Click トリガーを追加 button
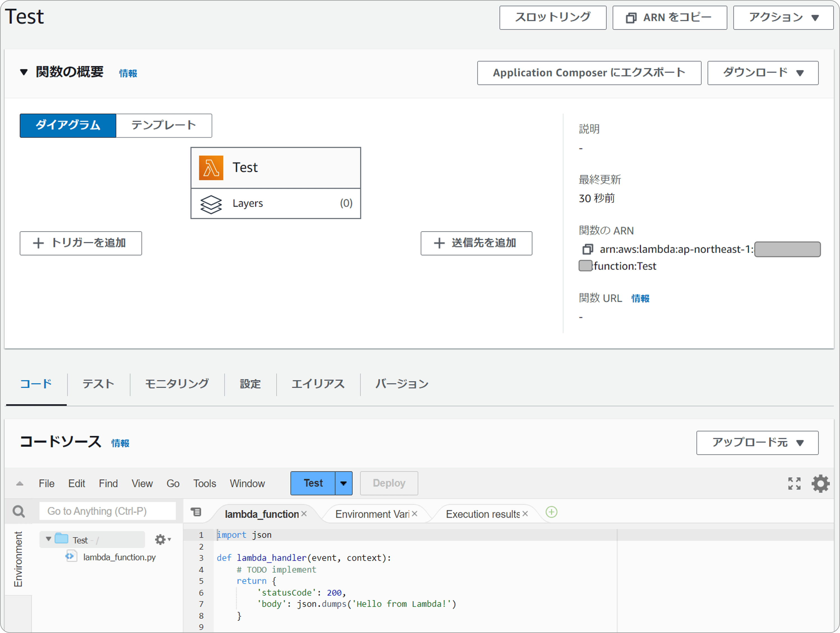The image size is (840, 633). click(x=81, y=243)
